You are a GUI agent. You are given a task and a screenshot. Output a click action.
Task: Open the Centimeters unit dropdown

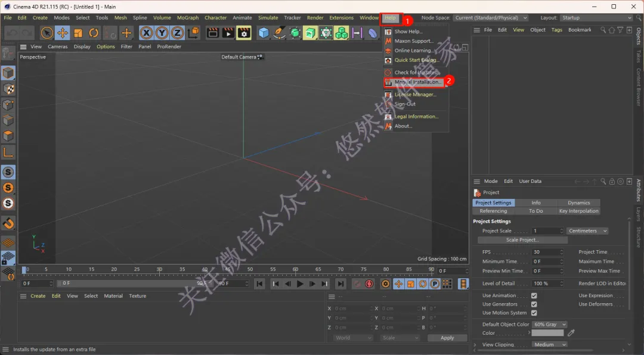pyautogui.click(x=587, y=231)
